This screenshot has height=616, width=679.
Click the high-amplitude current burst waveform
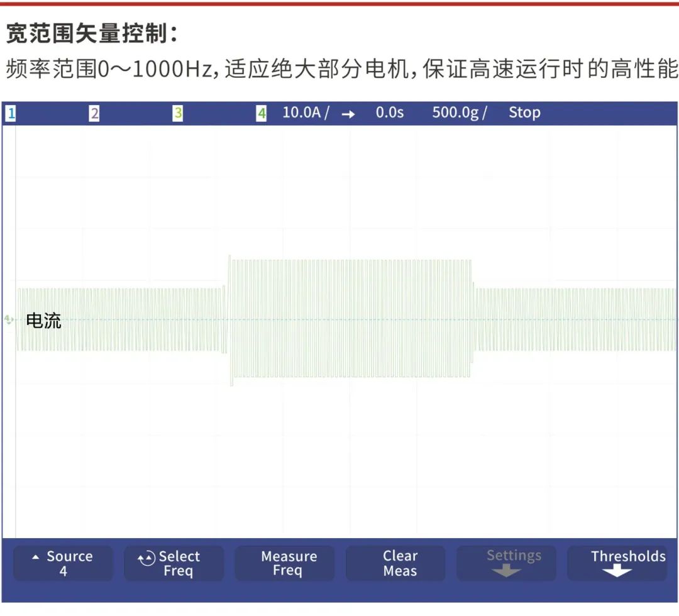(x=350, y=319)
